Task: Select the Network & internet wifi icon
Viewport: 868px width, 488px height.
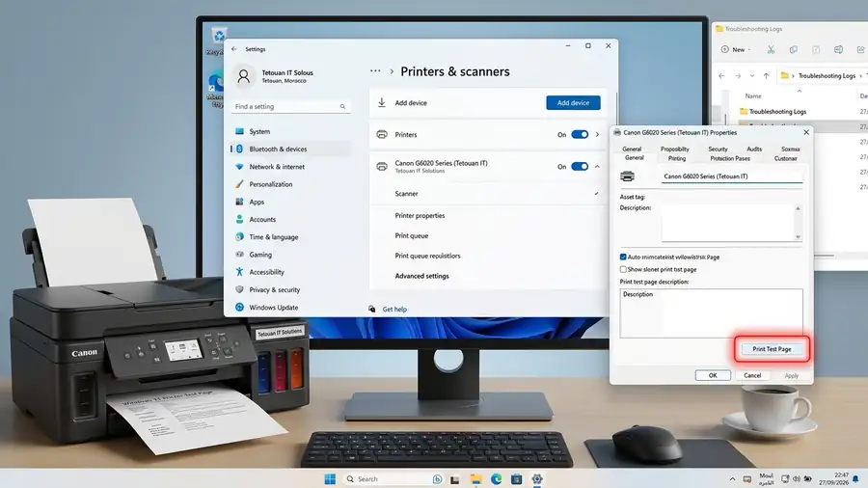Action: pos(239,167)
